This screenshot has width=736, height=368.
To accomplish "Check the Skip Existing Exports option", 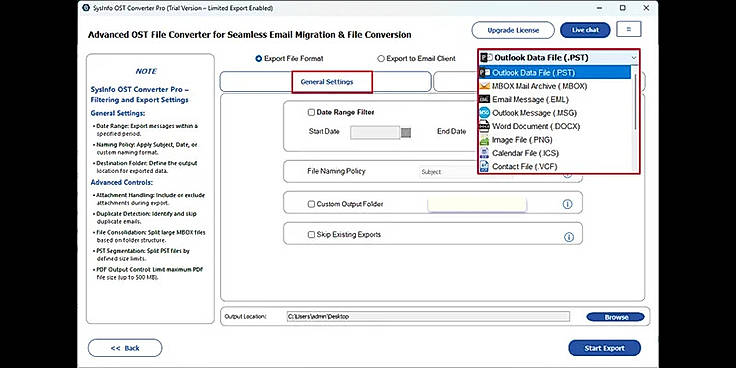I will coord(311,235).
